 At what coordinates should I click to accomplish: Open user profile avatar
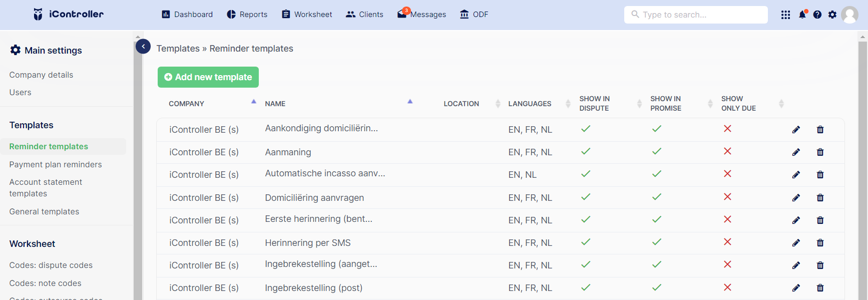849,15
